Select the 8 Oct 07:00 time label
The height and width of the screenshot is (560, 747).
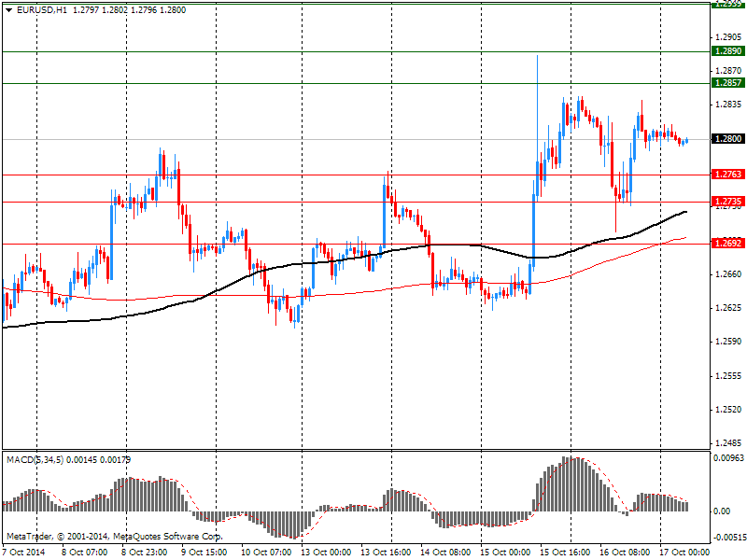[x=84, y=553]
